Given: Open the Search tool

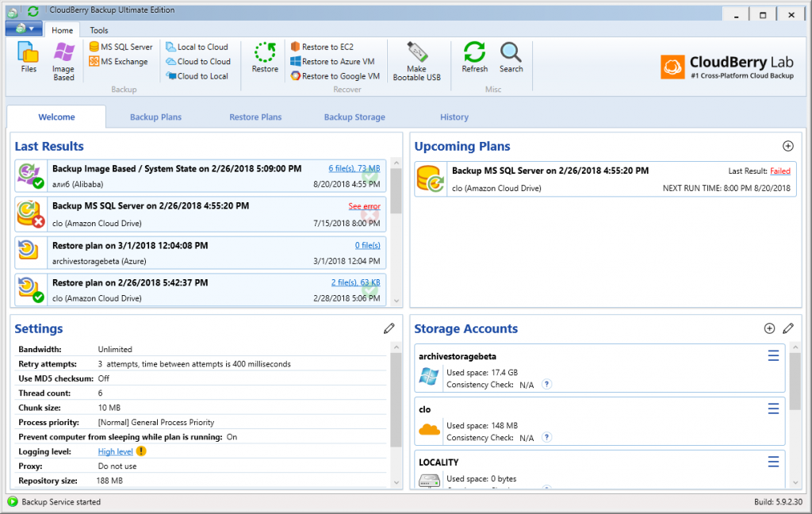Looking at the screenshot, I should click(511, 58).
